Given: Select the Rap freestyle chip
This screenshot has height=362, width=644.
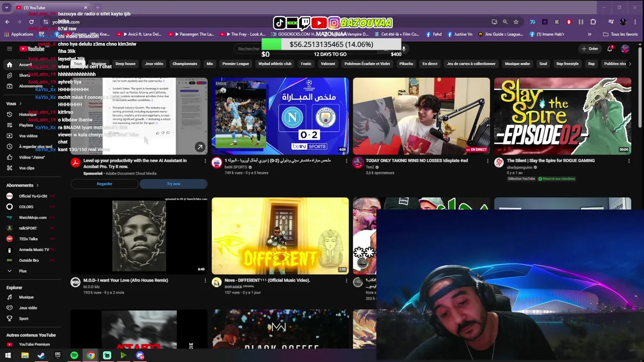Looking at the screenshot, I should [x=567, y=64].
